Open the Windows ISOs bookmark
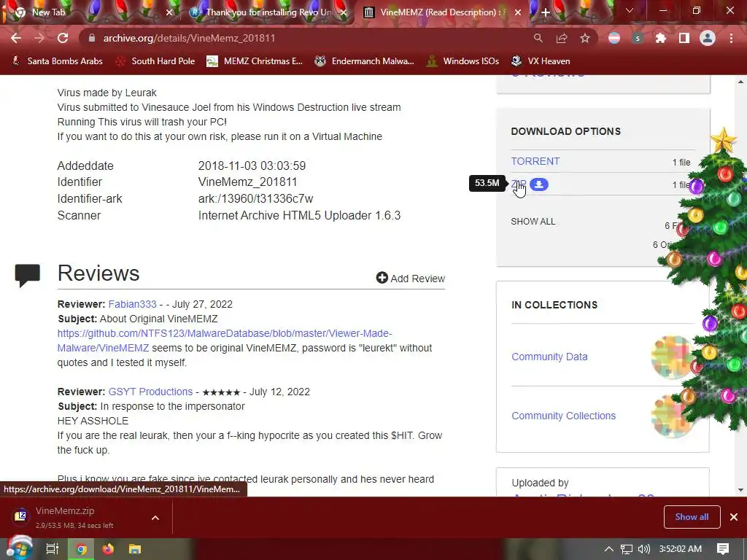Viewport: 747px width, 560px height. pyautogui.click(x=462, y=61)
